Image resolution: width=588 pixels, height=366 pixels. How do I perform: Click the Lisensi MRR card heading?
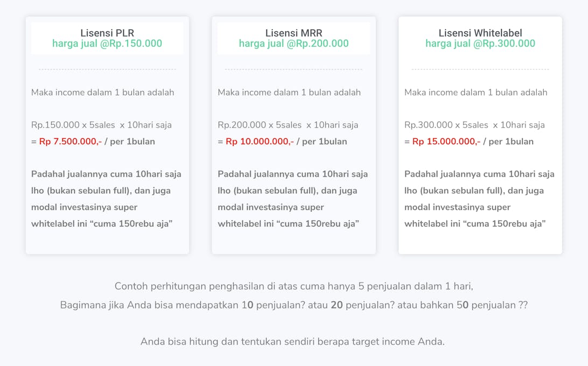(x=293, y=33)
